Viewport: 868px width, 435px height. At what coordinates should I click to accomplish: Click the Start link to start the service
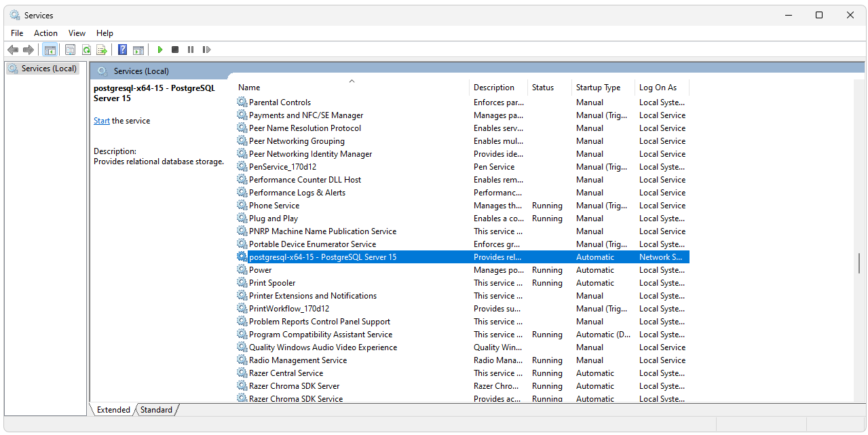coord(102,121)
